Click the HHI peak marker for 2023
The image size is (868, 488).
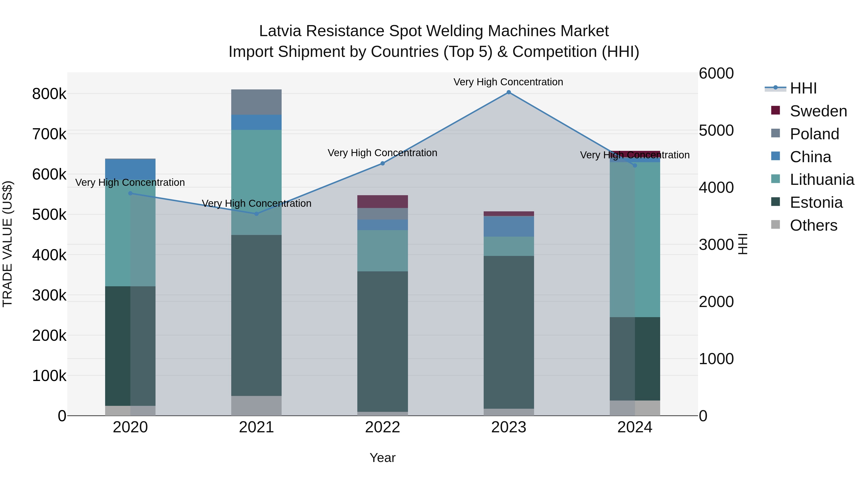pos(509,92)
